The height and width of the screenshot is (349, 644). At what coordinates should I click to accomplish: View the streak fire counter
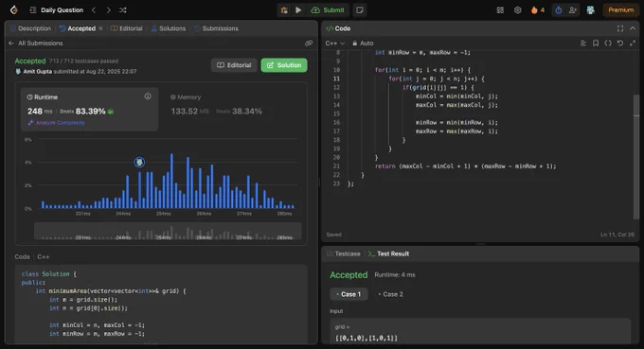click(x=537, y=9)
